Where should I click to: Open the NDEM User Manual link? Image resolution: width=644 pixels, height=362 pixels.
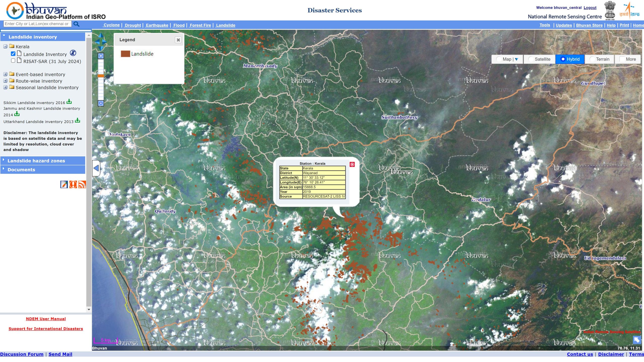click(46, 319)
